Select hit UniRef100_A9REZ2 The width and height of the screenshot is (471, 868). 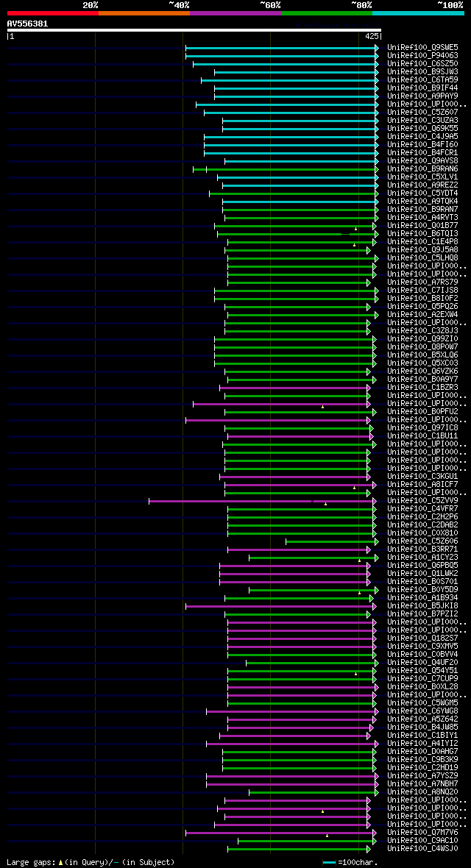click(422, 185)
